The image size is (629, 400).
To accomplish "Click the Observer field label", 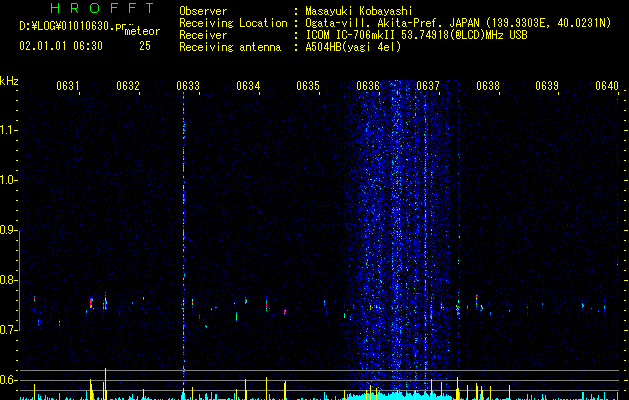I will [203, 11].
